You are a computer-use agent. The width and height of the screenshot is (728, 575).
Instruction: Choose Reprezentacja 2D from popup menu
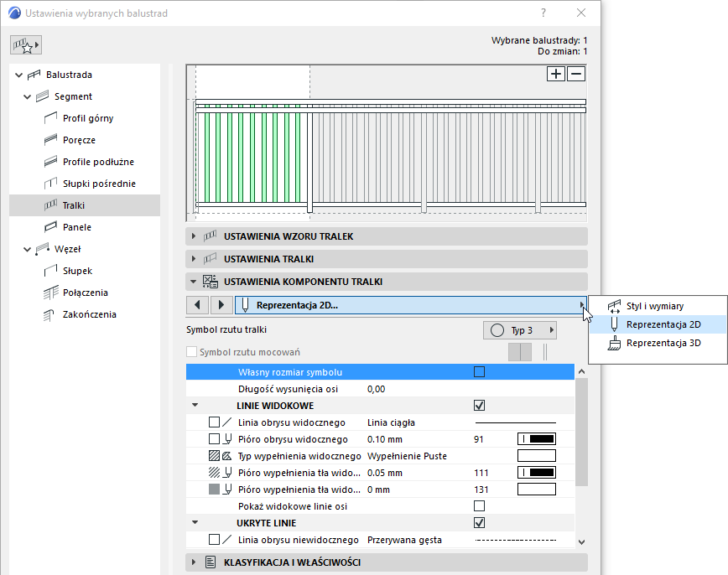[658, 324]
